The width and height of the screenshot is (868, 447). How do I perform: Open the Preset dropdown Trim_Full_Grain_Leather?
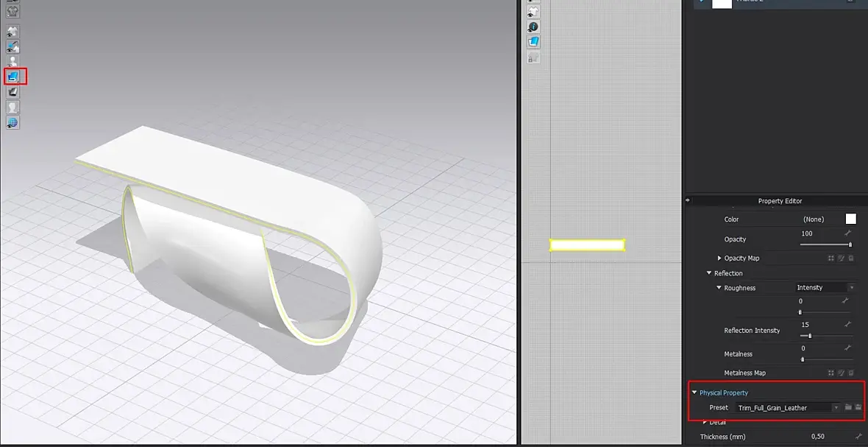tap(789, 408)
